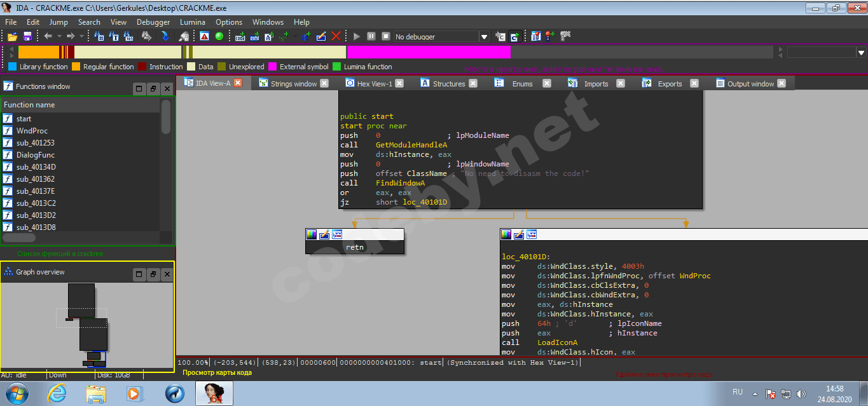Click the blue down-arrow jump icon
The height and width of the screenshot is (406, 868).
165,37
